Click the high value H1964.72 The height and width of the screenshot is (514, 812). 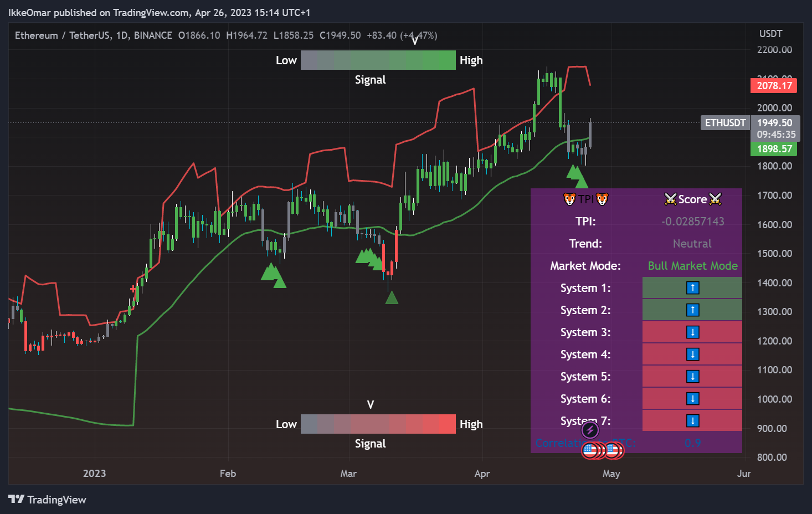point(246,35)
